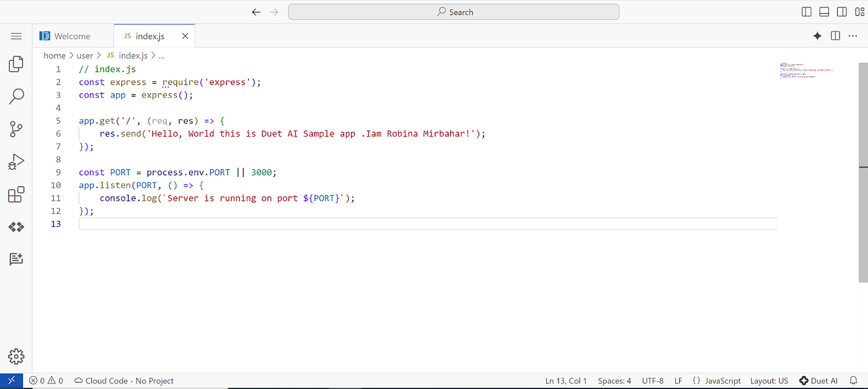Open the editor More Actions menu

852,36
